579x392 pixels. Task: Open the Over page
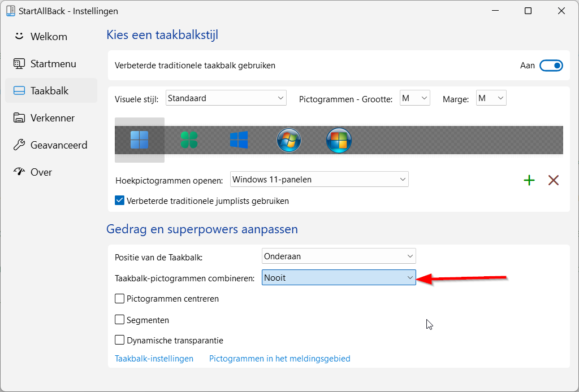(51, 172)
